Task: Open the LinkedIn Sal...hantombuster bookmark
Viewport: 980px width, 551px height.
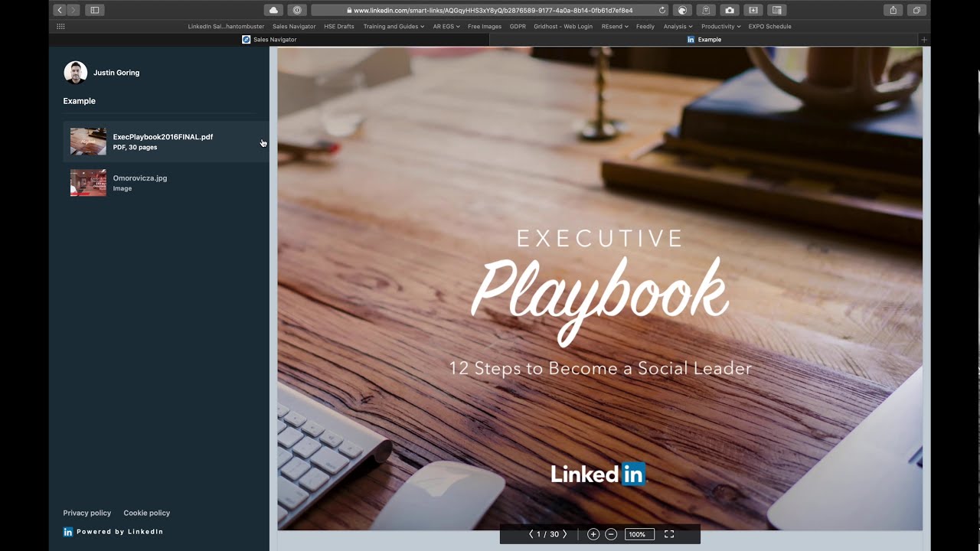Action: (226, 26)
